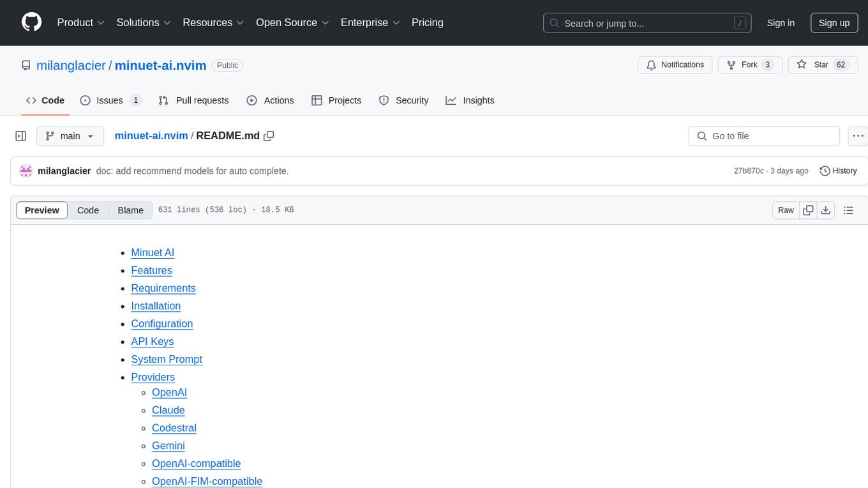Jump to Requirements section
Viewport: 868px width, 488px height.
pos(163,288)
